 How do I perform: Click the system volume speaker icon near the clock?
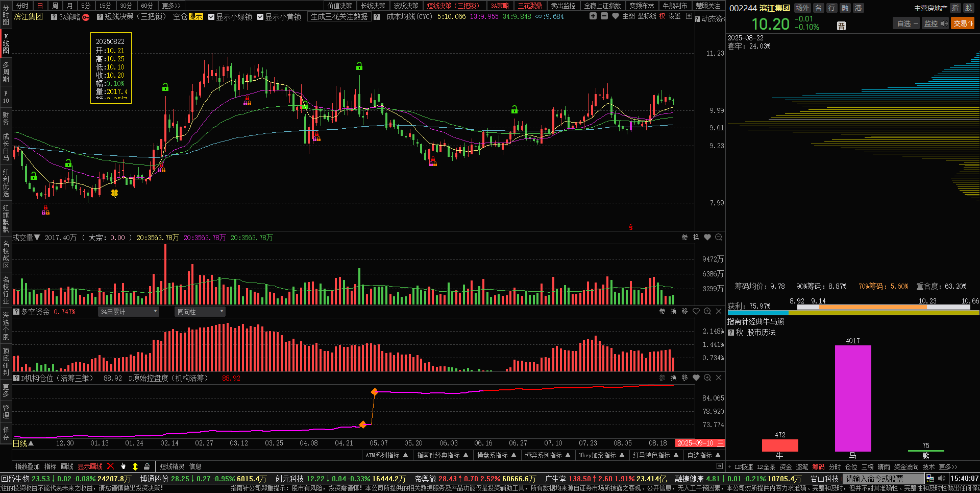[942, 479]
